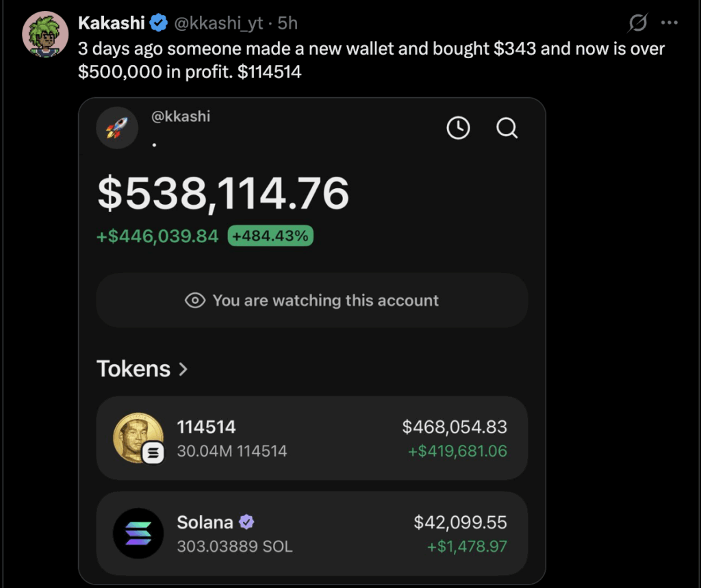This screenshot has height=588, width=701.
Task: Click the green +484.43% percentage badge
Action: pos(270,235)
